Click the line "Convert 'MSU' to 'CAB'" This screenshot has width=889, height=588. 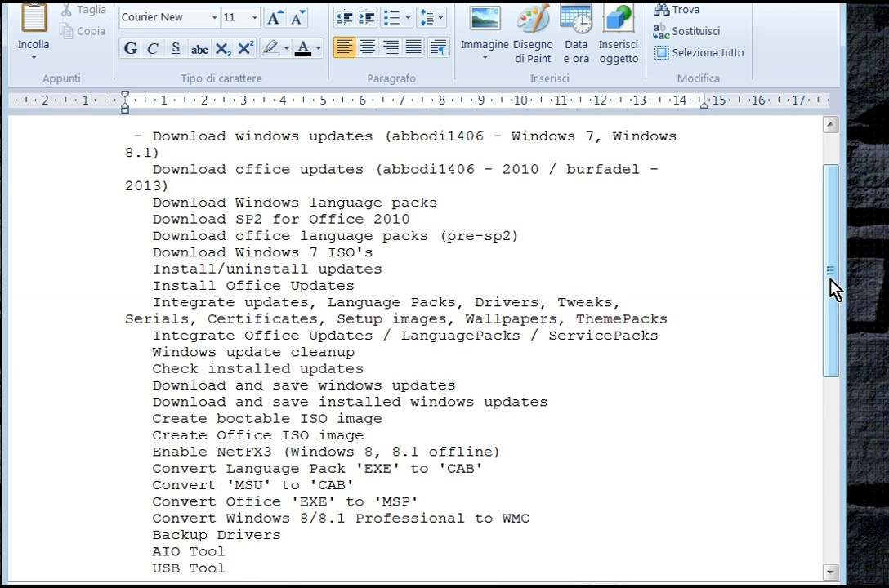[252, 485]
